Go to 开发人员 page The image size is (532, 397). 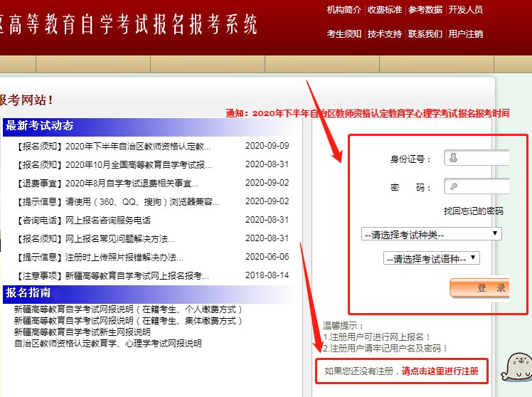pos(466,10)
